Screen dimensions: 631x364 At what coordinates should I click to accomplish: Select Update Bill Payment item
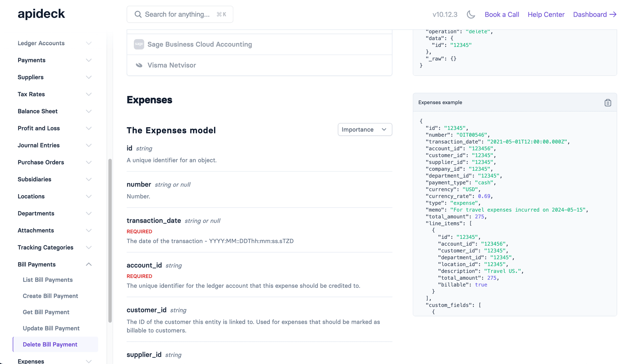point(51,328)
